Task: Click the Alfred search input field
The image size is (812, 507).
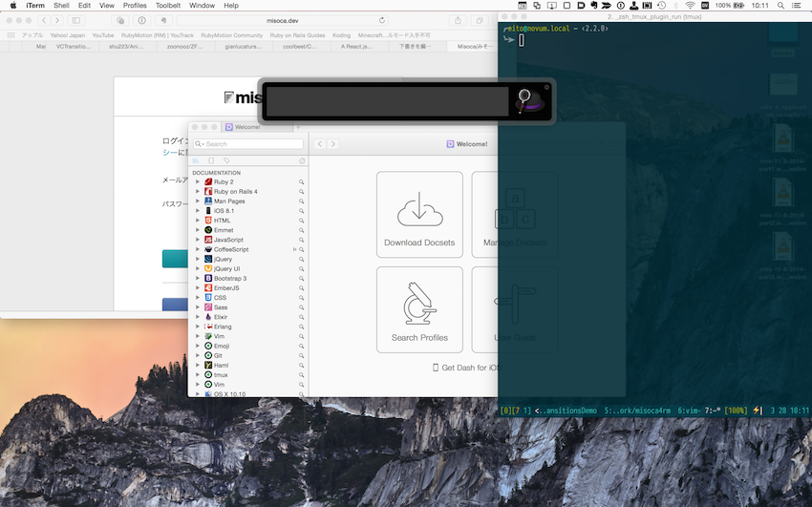Action: [387, 101]
